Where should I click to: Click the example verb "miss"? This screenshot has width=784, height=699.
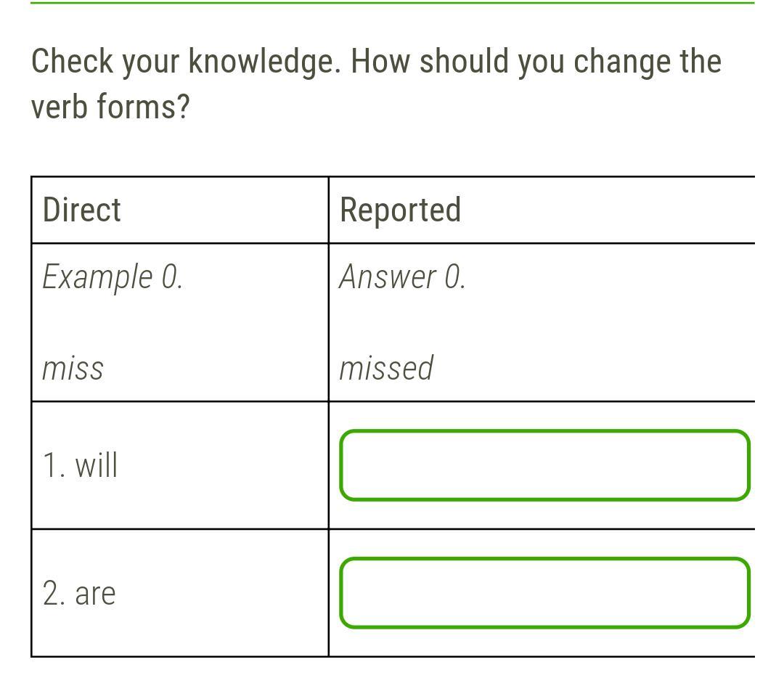tap(73, 368)
